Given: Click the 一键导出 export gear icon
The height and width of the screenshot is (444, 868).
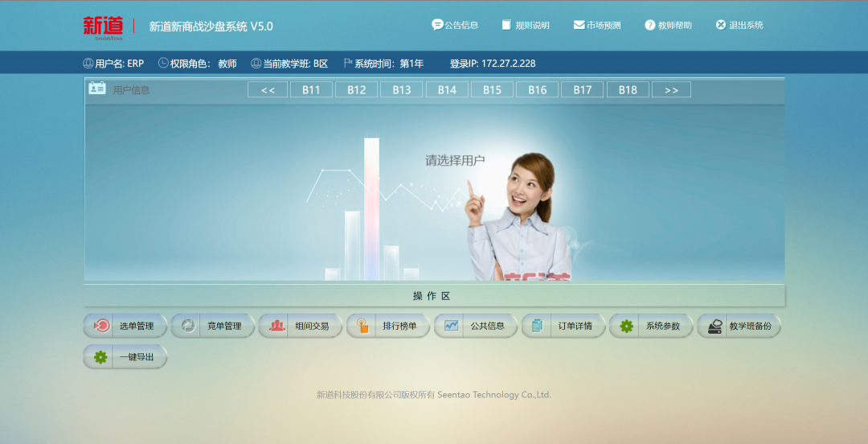Looking at the screenshot, I should tap(100, 357).
